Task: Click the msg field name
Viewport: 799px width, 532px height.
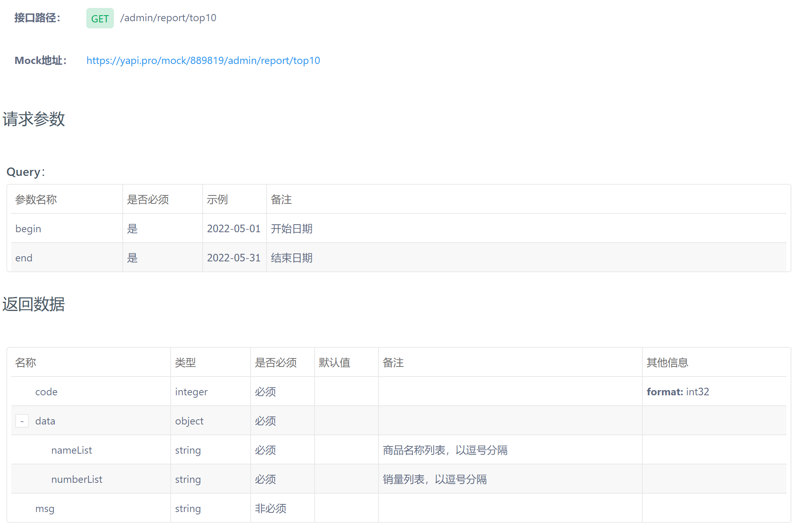Action: coord(45,508)
